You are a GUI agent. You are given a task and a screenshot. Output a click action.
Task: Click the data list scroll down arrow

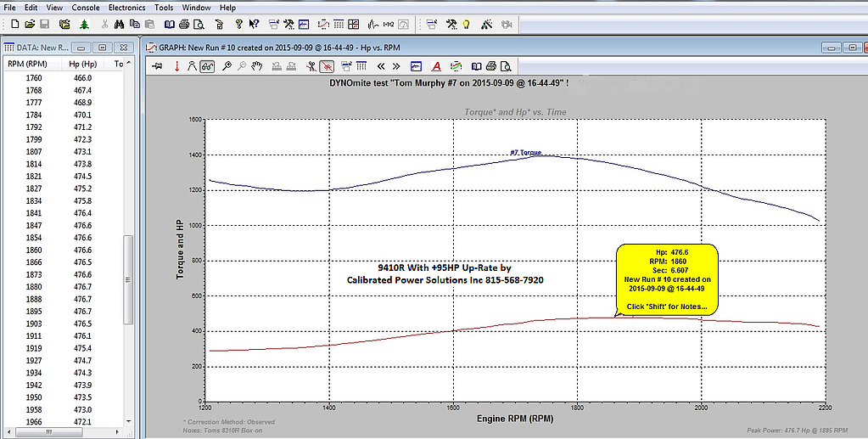coord(128,421)
